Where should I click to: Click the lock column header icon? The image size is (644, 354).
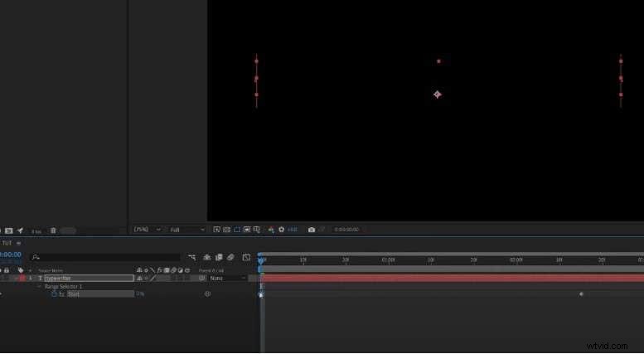[7, 270]
